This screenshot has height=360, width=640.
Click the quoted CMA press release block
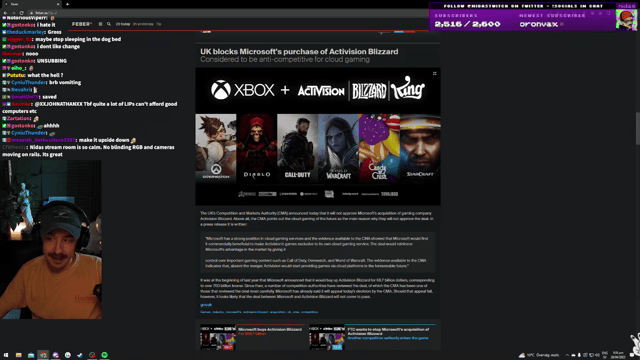point(318,252)
